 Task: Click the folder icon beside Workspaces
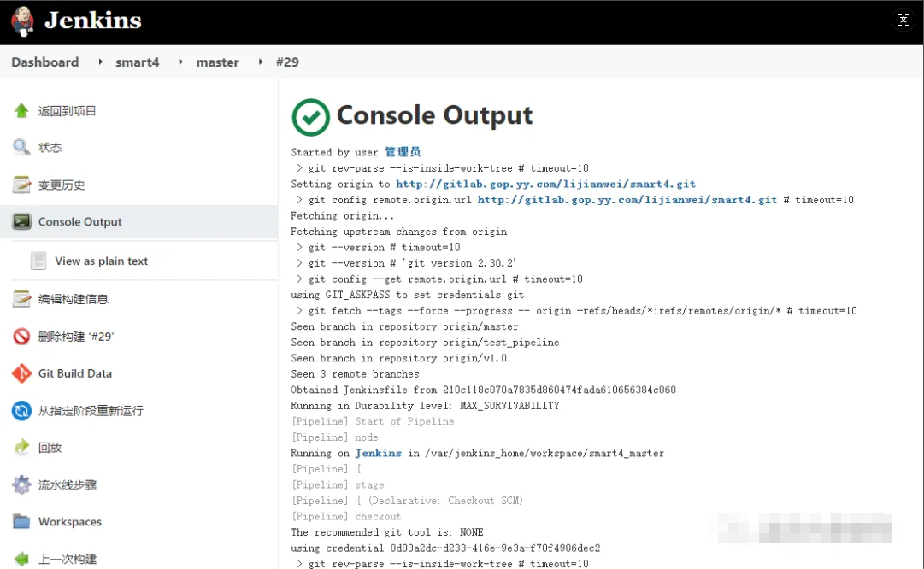[x=21, y=521]
